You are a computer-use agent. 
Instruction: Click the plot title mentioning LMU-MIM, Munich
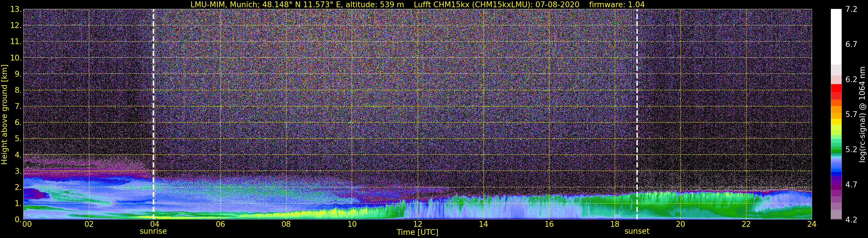tap(417, 4)
